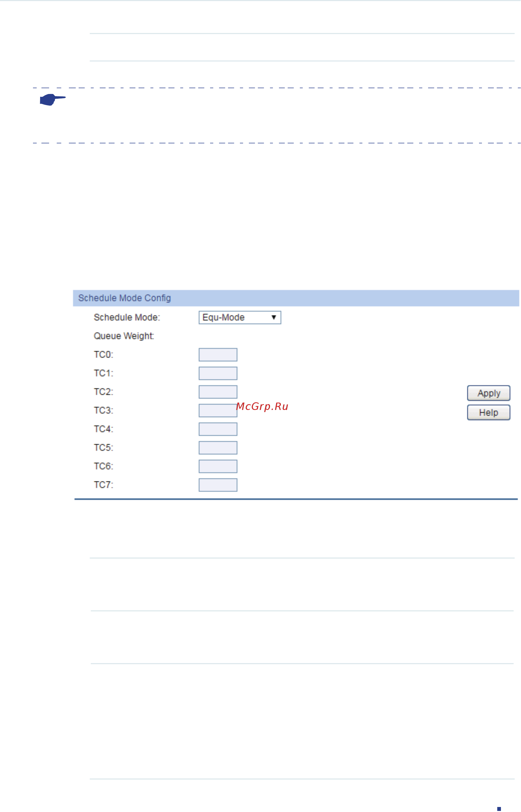Focus the TC4 queue weight field

tap(218, 429)
